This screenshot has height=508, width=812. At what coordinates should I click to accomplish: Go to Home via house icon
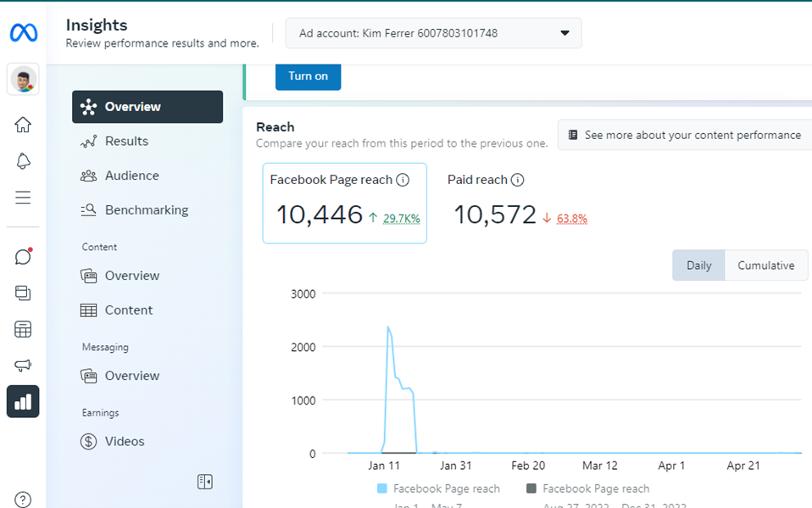coord(23,125)
